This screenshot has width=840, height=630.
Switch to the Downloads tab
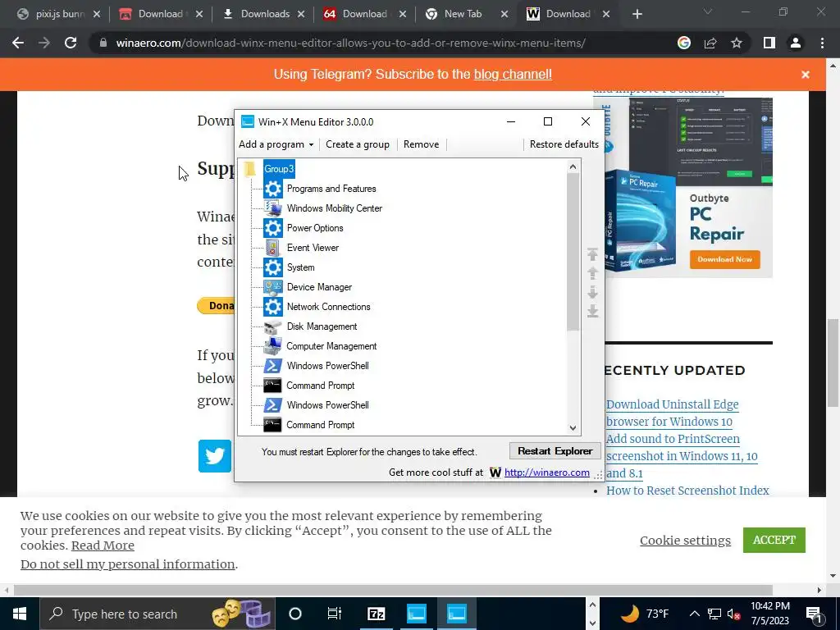click(265, 14)
